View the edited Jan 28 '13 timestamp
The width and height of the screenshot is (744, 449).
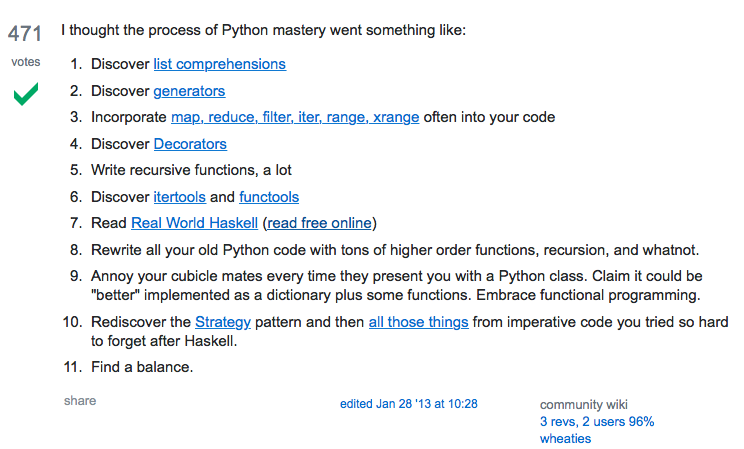tap(408, 404)
